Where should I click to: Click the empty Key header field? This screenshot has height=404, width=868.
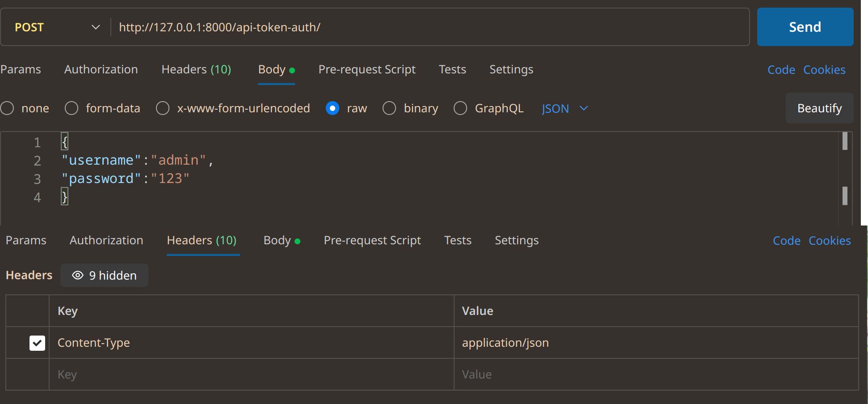click(250, 374)
